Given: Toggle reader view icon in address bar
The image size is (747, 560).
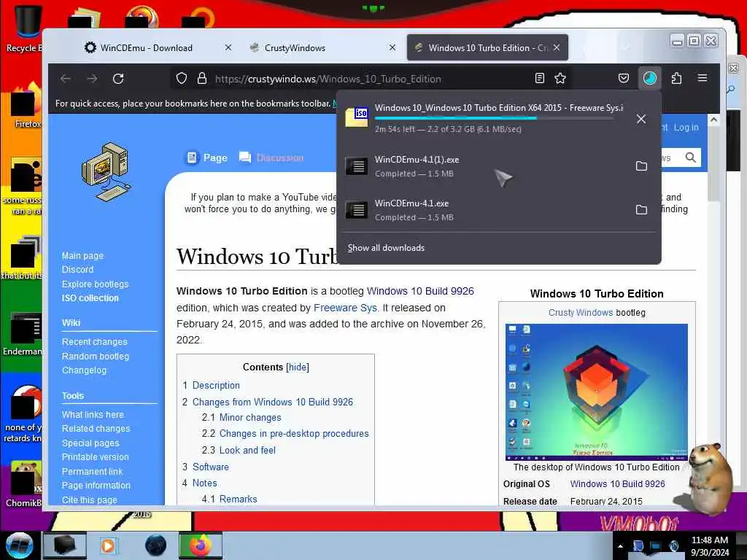Looking at the screenshot, I should (x=540, y=78).
